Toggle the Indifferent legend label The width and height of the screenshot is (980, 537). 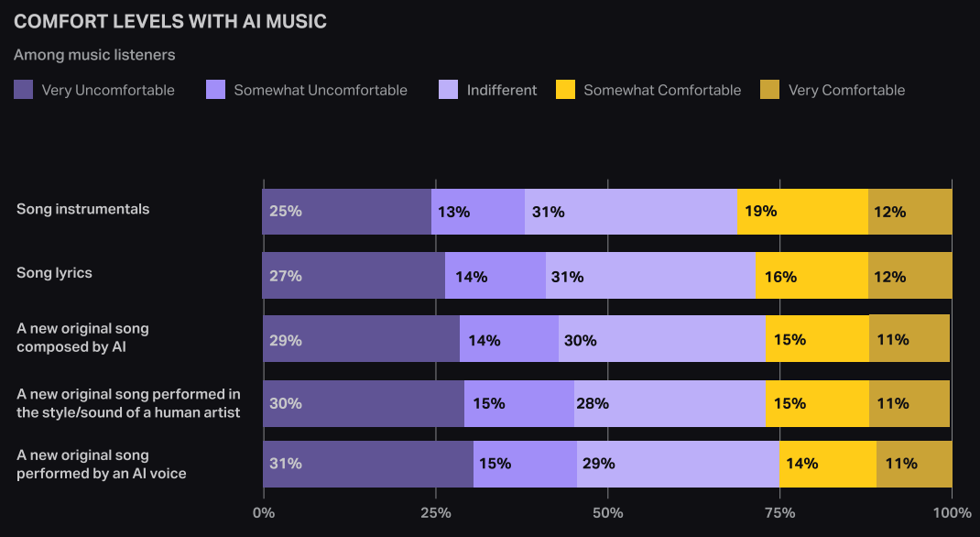[502, 90]
